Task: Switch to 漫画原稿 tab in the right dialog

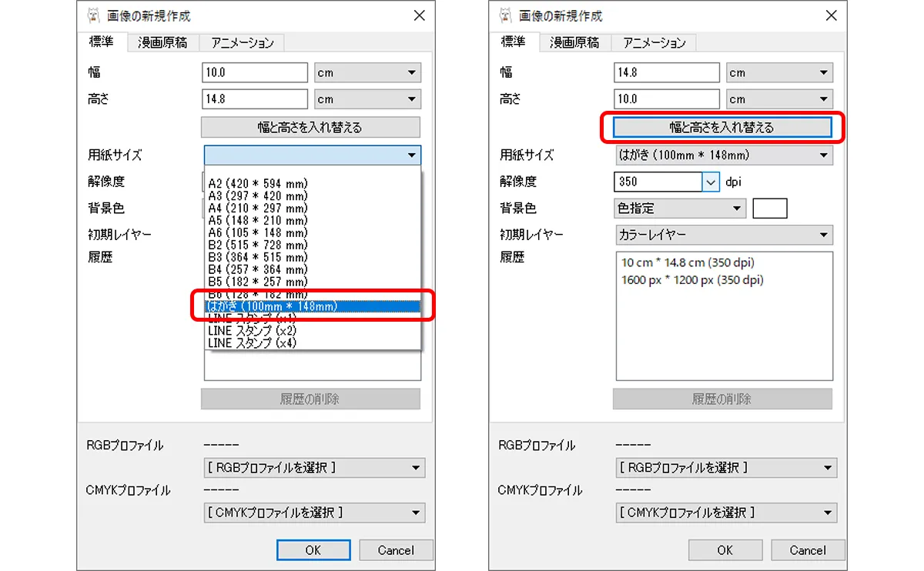Action: [574, 43]
